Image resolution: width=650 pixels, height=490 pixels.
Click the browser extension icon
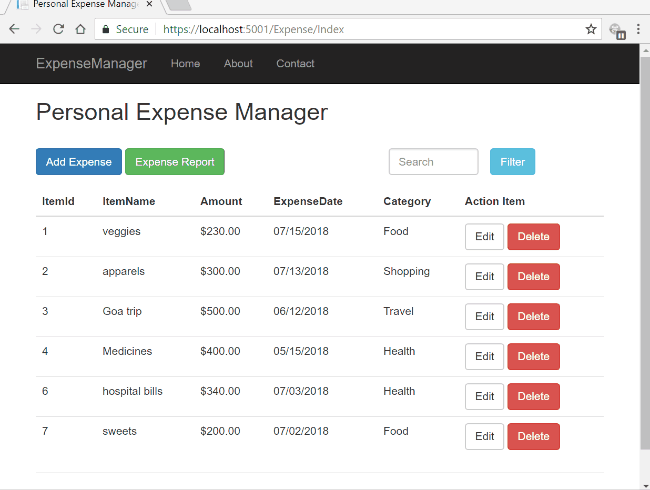[617, 30]
